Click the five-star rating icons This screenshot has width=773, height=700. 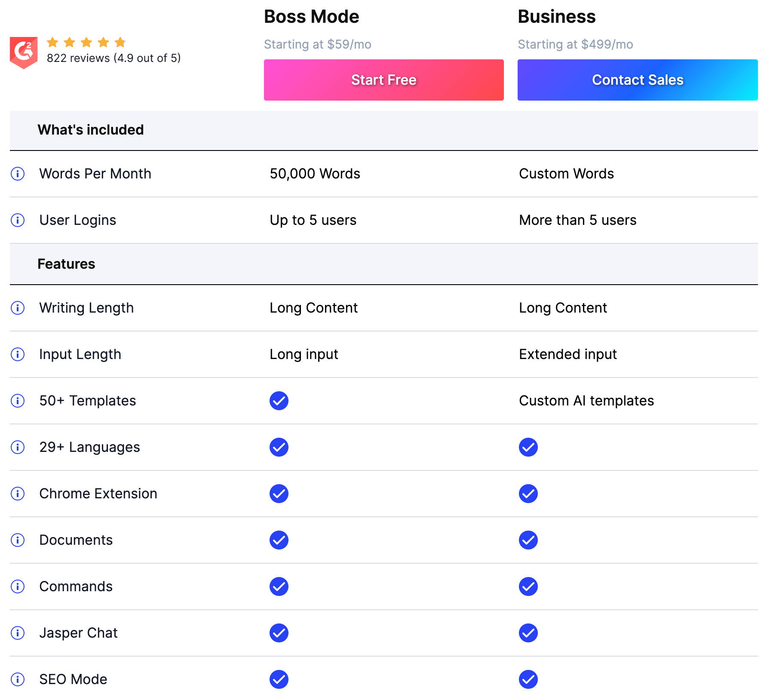pos(86,42)
